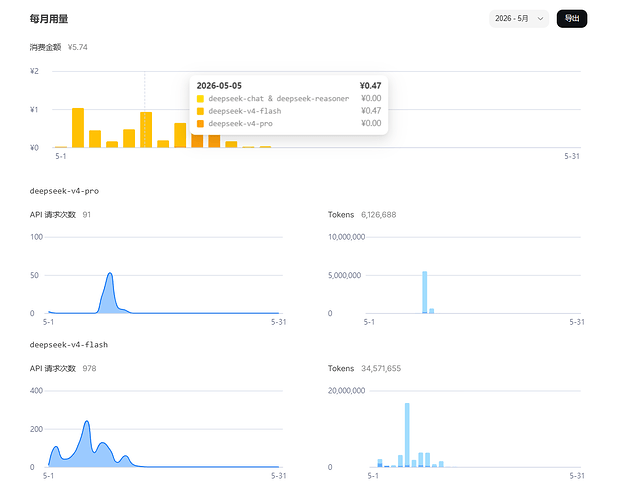Click the deepseek-v4-pro section title
Viewport: 643px width, 500px height.
coord(64,191)
